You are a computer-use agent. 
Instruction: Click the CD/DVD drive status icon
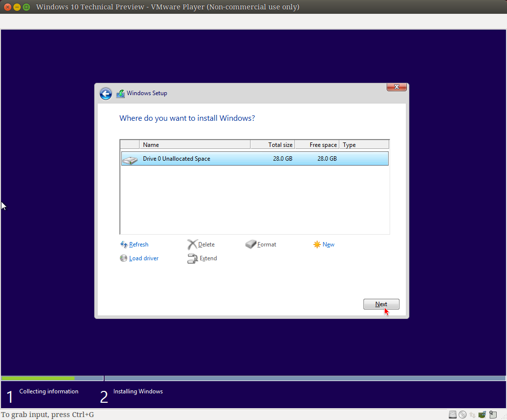pyautogui.click(x=463, y=415)
